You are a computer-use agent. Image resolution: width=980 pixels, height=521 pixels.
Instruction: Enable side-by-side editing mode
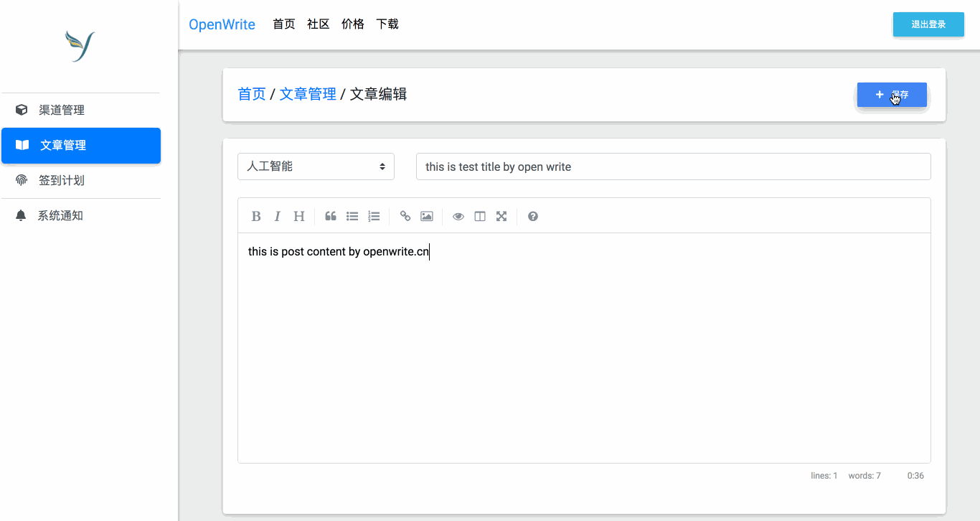click(479, 215)
